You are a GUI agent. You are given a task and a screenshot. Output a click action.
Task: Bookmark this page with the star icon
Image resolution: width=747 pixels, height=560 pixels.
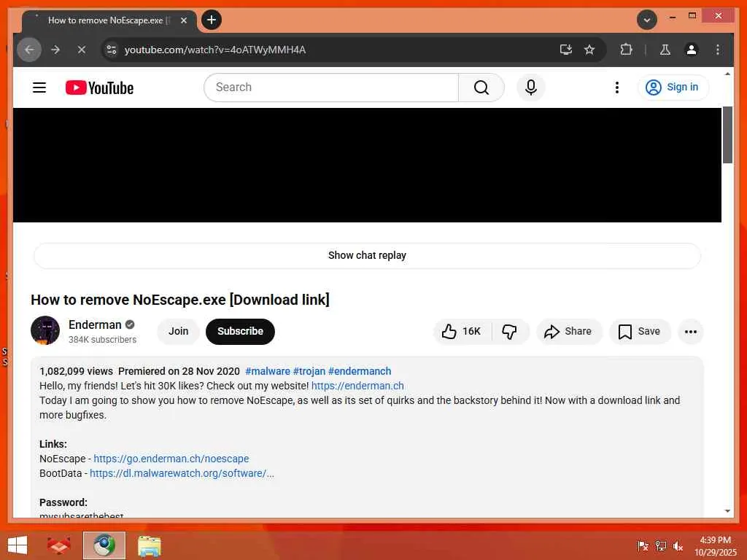(589, 50)
